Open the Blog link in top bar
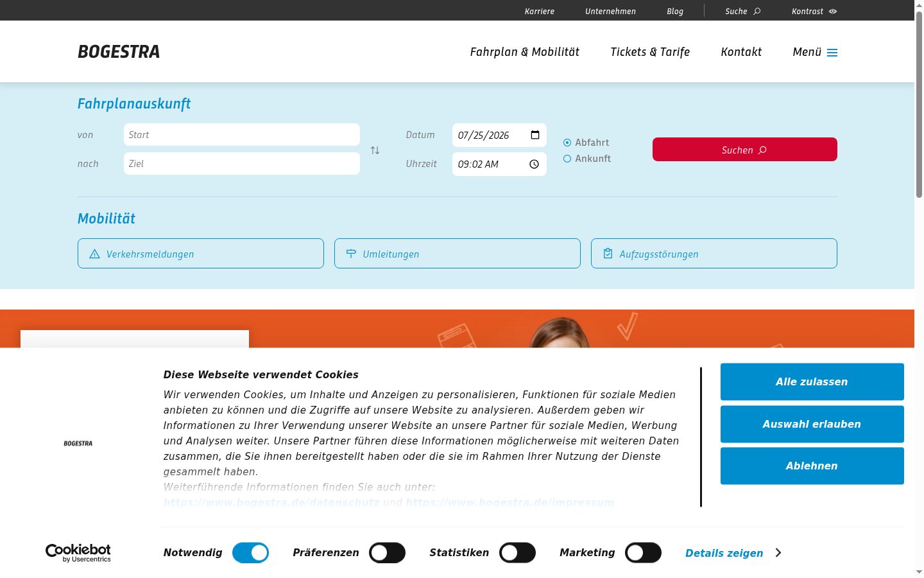The width and height of the screenshot is (924, 578). click(x=675, y=12)
